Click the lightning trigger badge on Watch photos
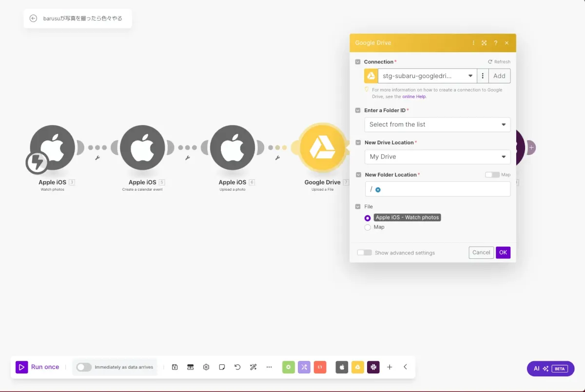This screenshot has height=392, width=585. pos(37,163)
